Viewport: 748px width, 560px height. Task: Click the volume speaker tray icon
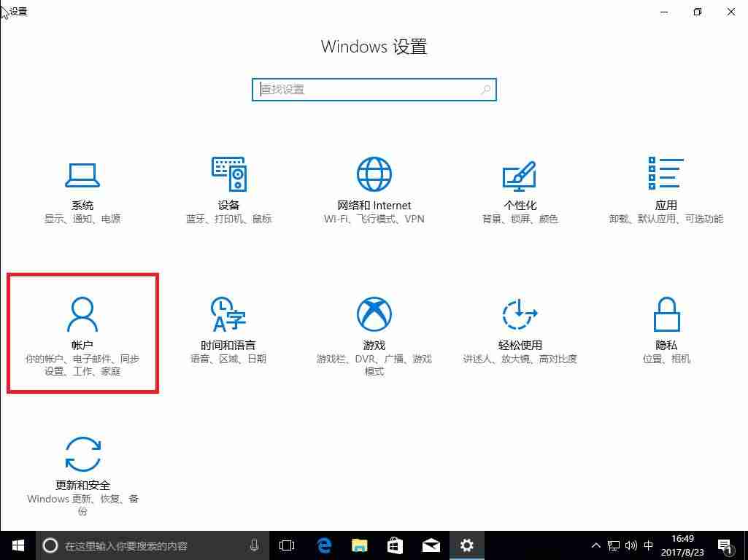pos(631,545)
